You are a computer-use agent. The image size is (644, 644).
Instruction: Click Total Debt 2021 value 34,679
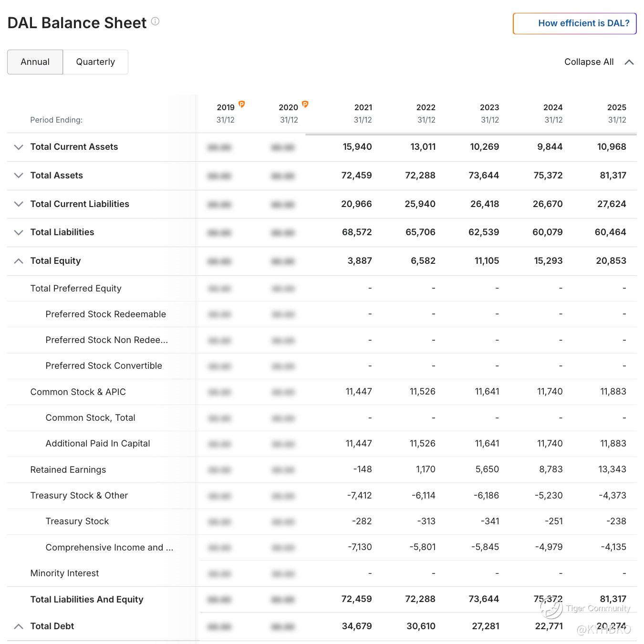357,626
